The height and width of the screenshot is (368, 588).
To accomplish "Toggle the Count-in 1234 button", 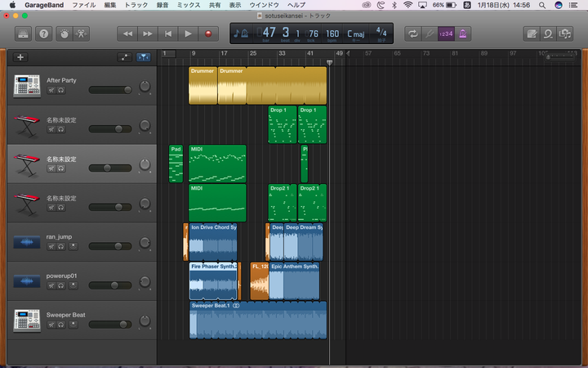I will (x=446, y=34).
